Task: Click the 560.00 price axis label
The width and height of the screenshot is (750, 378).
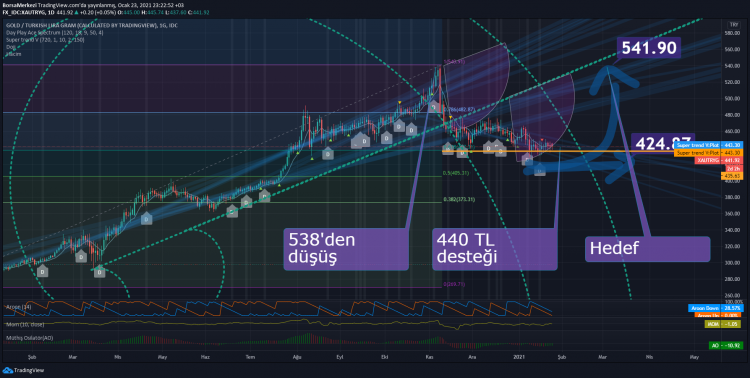Action: (732, 49)
